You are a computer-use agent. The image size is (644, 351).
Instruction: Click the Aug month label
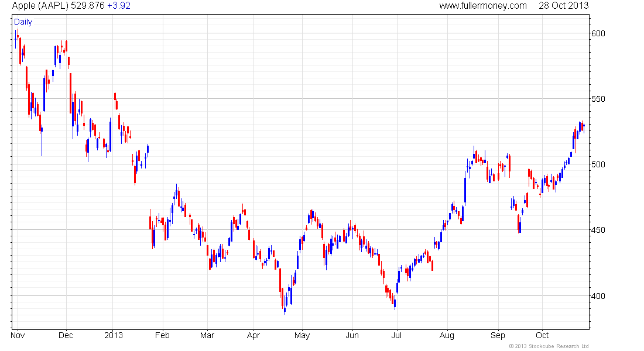coord(447,336)
